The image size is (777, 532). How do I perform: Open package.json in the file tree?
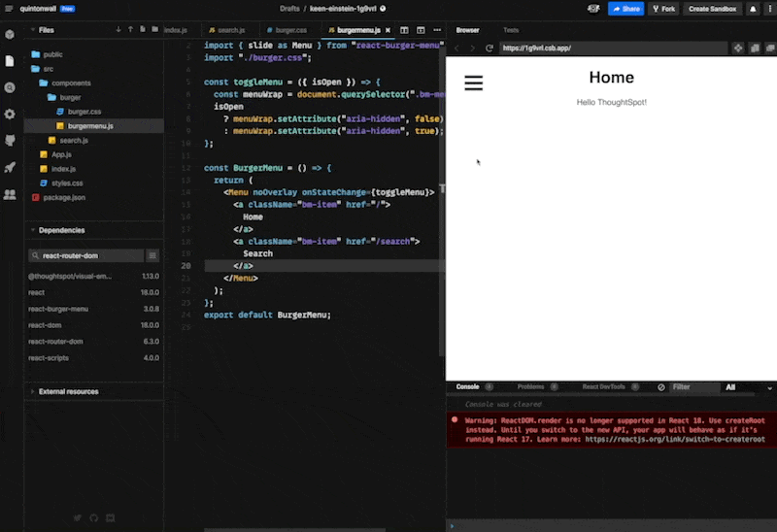(x=64, y=198)
